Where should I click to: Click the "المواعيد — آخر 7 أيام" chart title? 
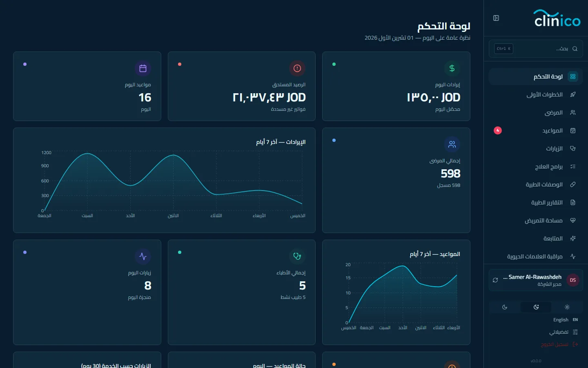pyautogui.click(x=435, y=254)
